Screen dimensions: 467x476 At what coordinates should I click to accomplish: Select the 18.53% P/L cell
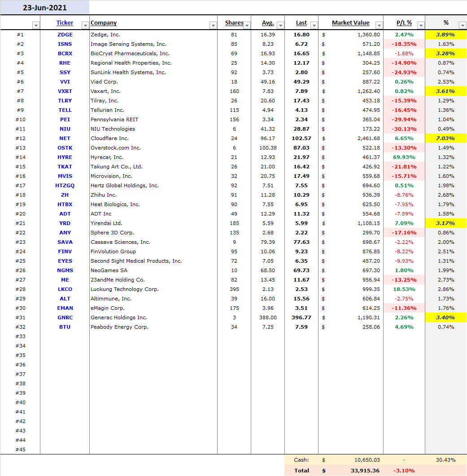pyautogui.click(x=404, y=289)
